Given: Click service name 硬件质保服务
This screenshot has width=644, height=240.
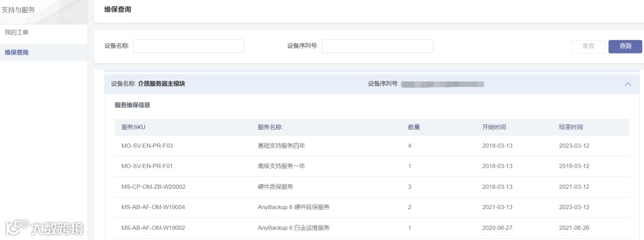Looking at the screenshot, I should 275,186.
